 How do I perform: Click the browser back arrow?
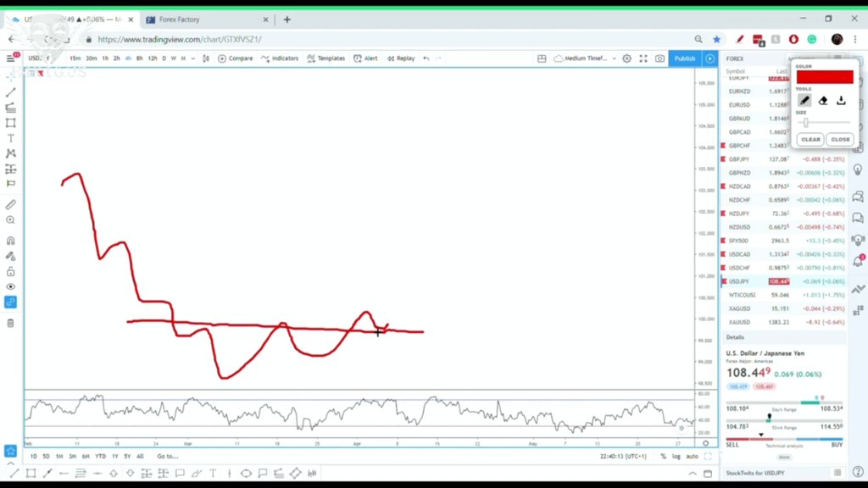pyautogui.click(x=12, y=39)
